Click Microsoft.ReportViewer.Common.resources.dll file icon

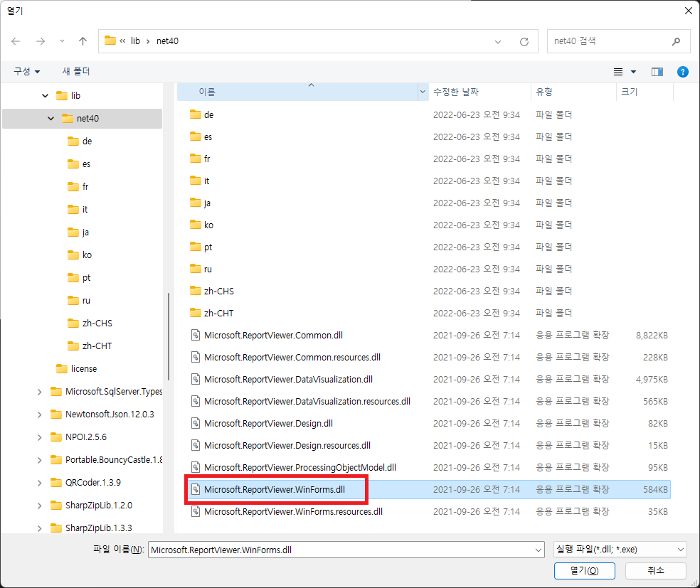(x=195, y=357)
